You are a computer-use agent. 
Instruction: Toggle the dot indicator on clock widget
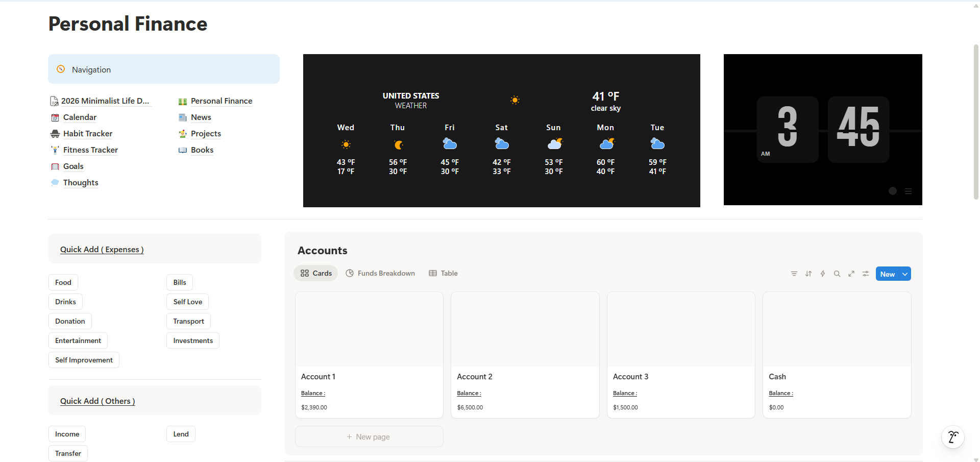(892, 191)
